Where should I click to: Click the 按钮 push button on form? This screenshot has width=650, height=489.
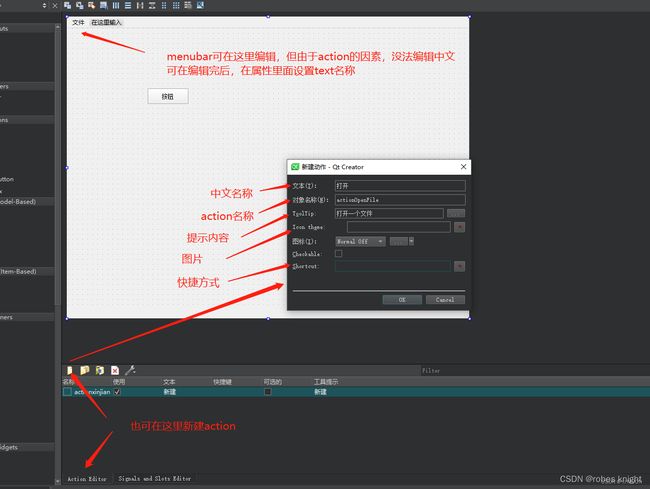pyautogui.click(x=168, y=96)
